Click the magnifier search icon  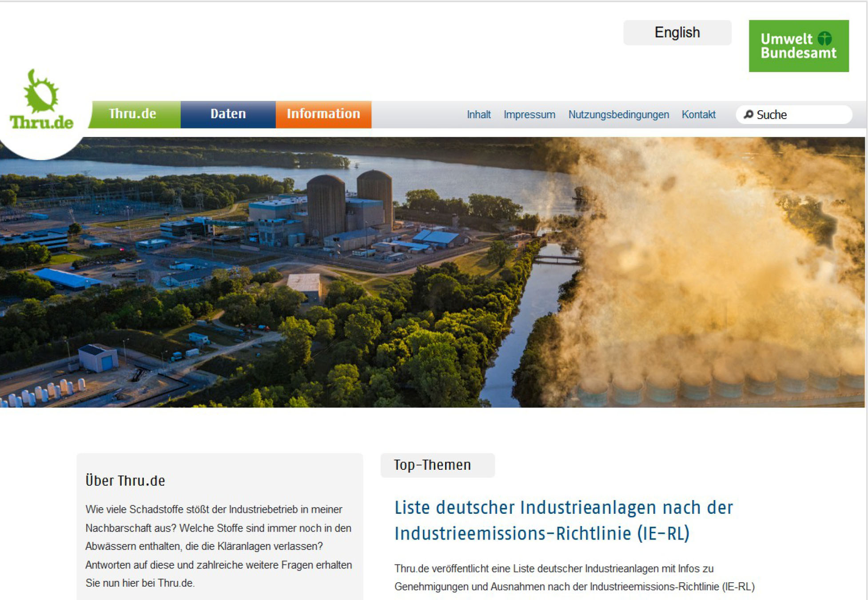pyautogui.click(x=749, y=114)
